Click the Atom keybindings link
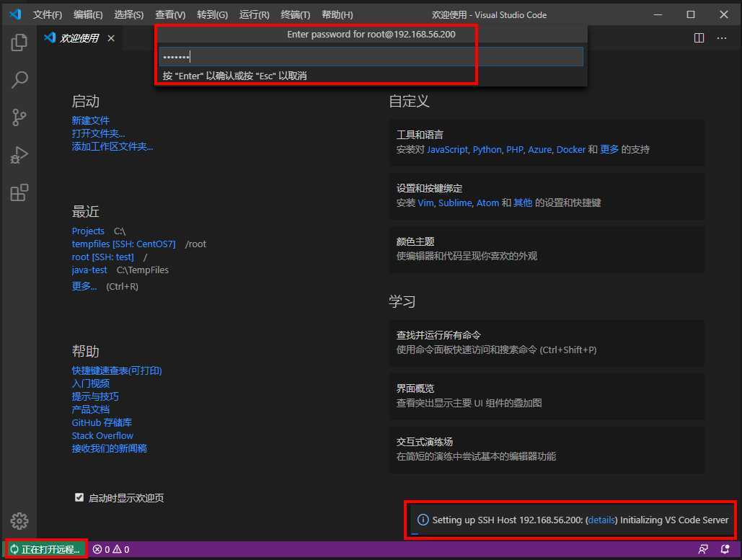Viewport: 742px width, 560px height. click(487, 203)
